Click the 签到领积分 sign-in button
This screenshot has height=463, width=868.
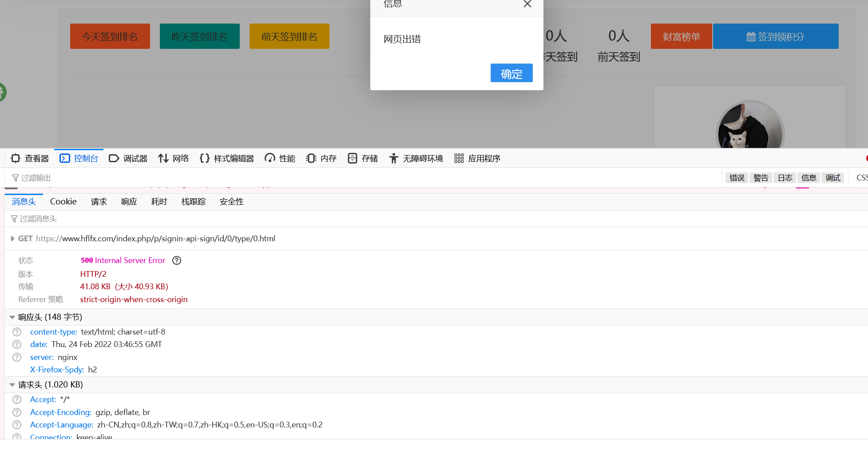775,36
